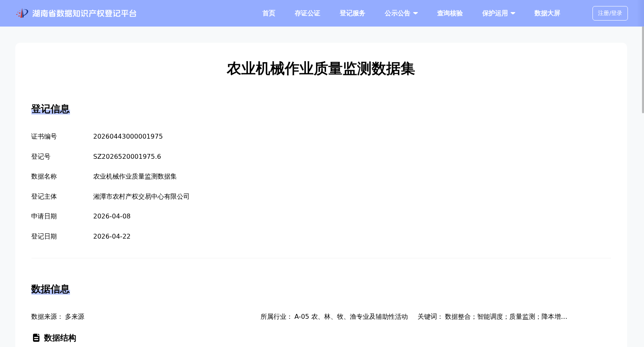Expand the 公示公告 dropdown arrow
644x347 pixels.
click(x=416, y=13)
